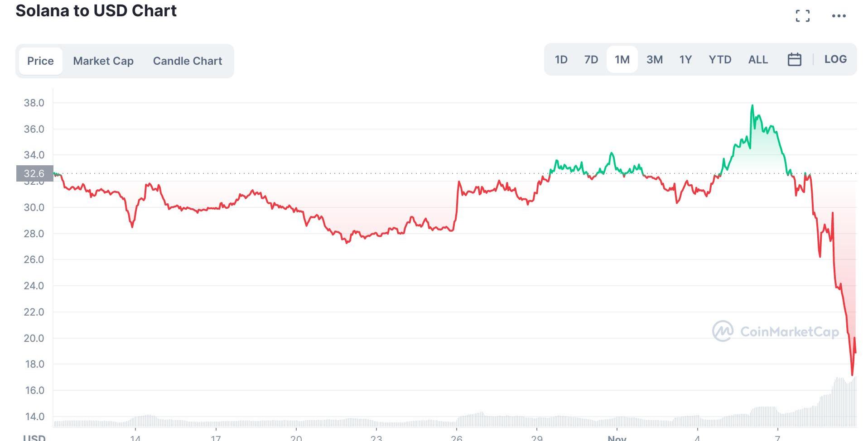Screen dimensions: 868x441
Task: Open fullscreen chart view icon
Action: click(802, 16)
